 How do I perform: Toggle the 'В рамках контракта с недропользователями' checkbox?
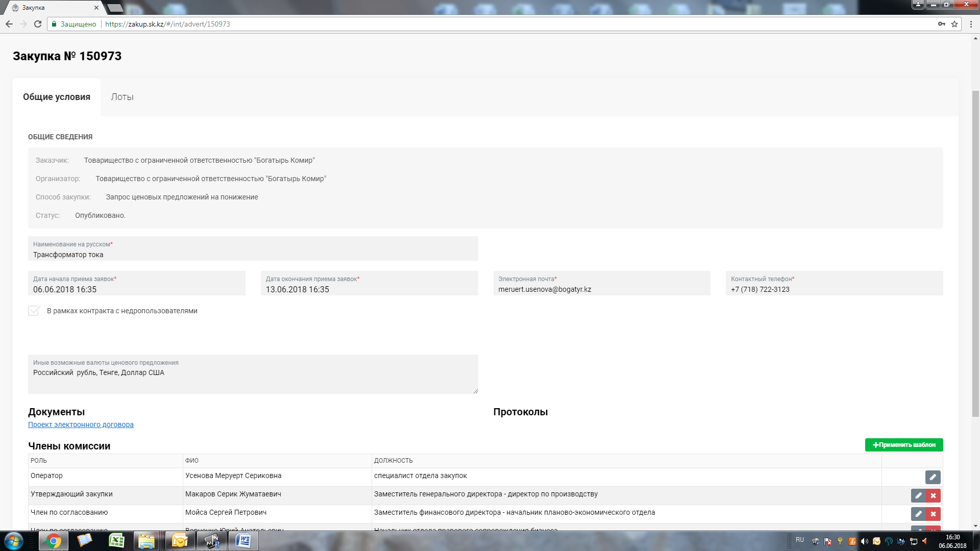34,311
